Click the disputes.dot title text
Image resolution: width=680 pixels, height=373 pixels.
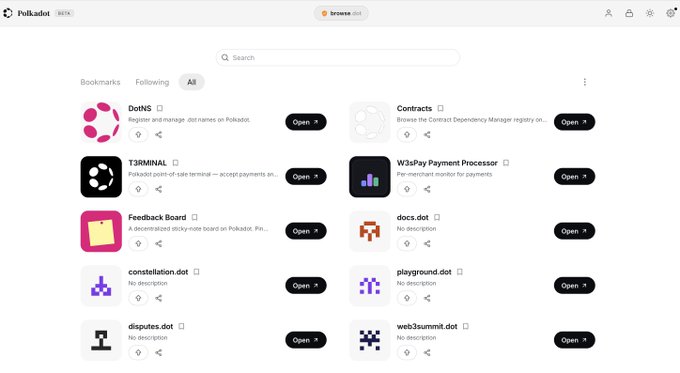[x=150, y=326]
